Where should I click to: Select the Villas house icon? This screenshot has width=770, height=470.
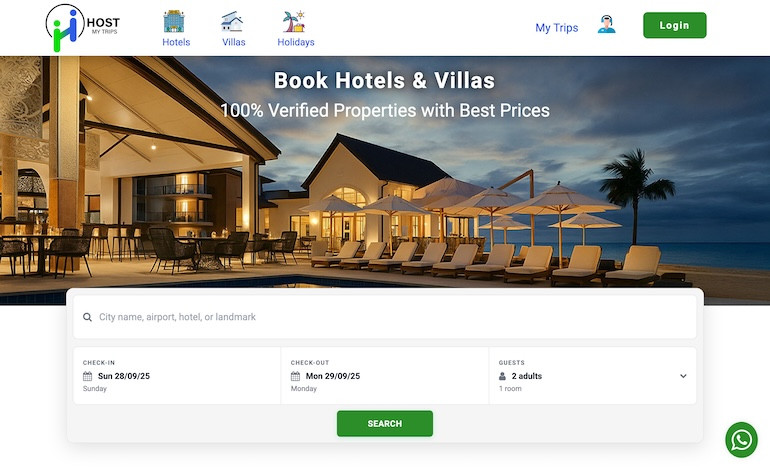pos(232,22)
